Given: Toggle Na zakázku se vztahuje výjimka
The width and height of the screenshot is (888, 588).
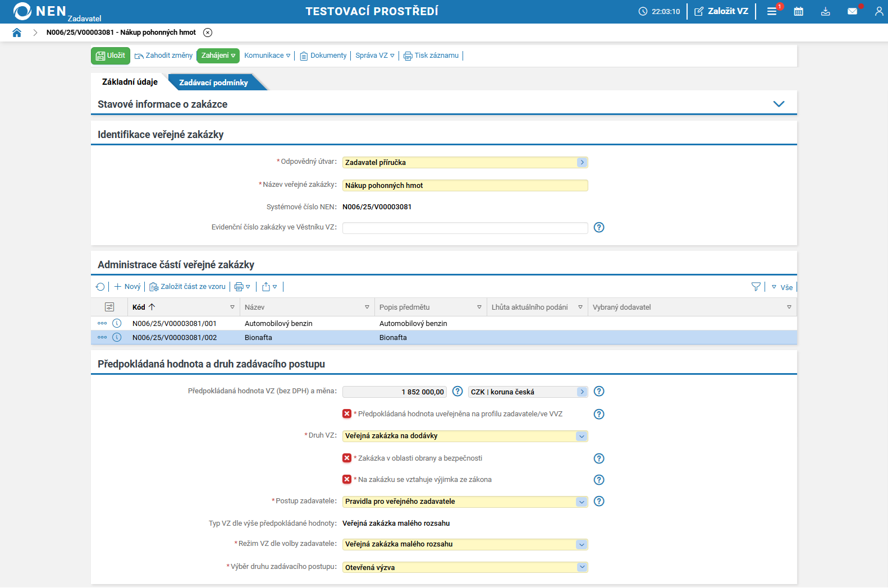Looking at the screenshot, I should 347,479.
